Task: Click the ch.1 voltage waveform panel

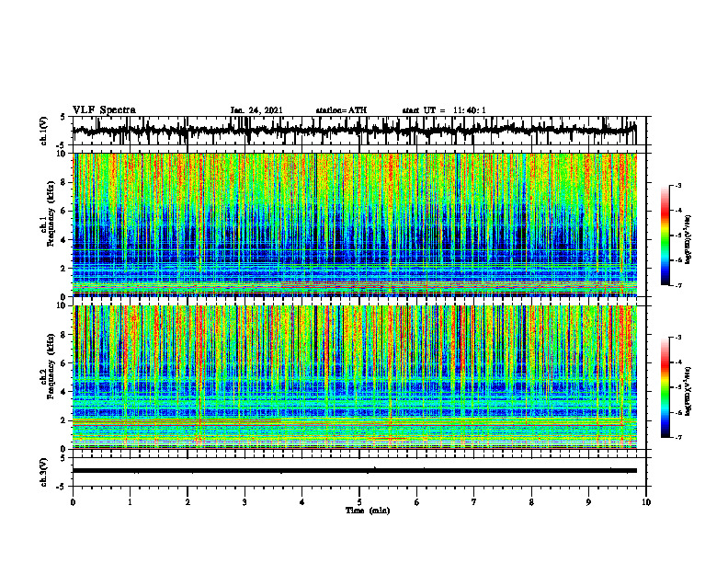Action: [x=359, y=131]
